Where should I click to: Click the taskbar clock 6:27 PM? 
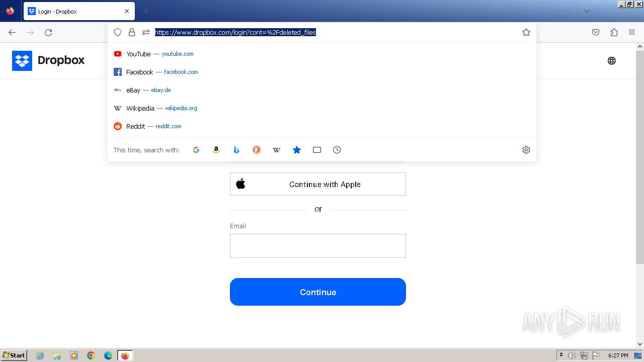[x=618, y=355]
